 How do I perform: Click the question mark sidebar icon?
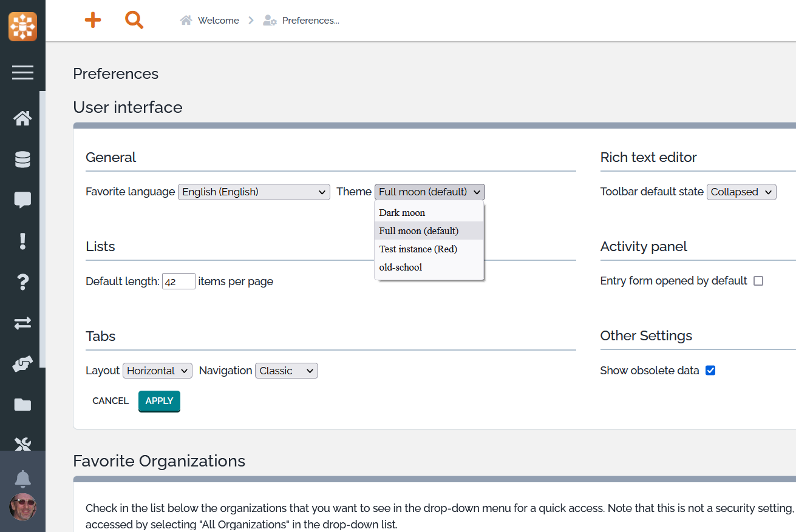point(22,282)
